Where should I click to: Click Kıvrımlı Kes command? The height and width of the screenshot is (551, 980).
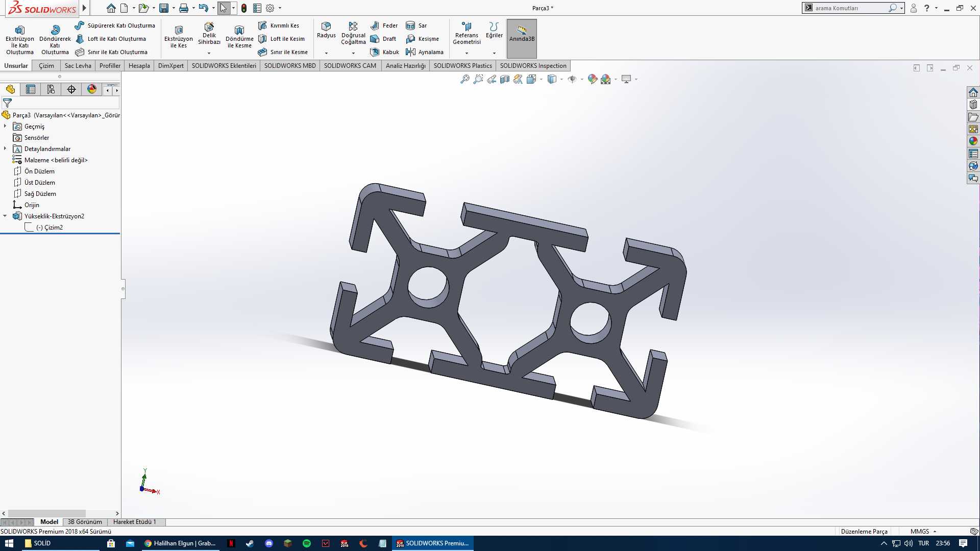tap(279, 26)
